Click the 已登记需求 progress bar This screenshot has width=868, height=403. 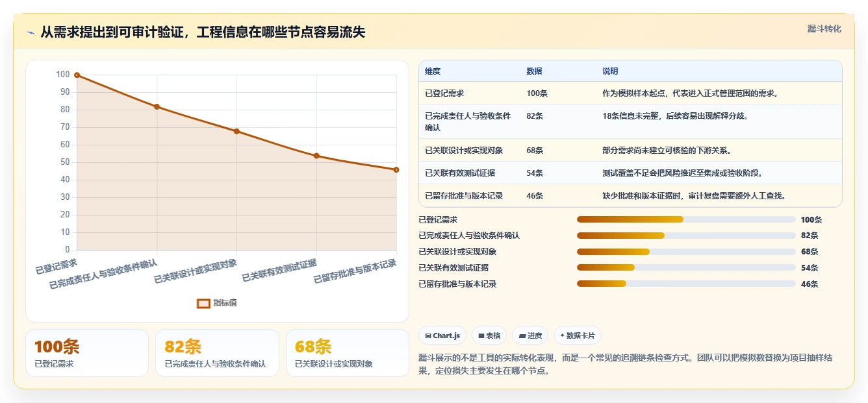686,219
